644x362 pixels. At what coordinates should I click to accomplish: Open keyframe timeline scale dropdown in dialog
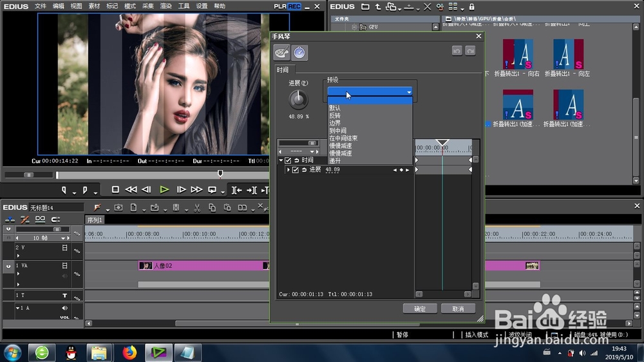[312, 151]
